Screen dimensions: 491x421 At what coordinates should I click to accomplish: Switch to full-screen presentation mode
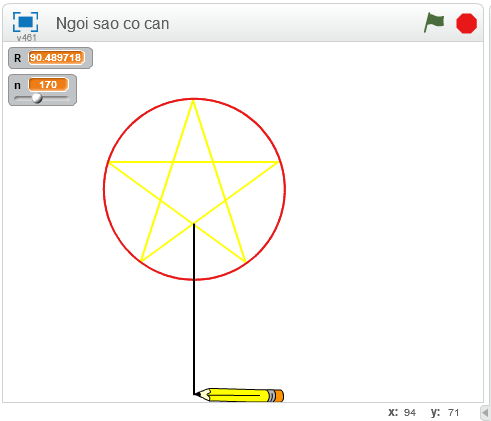(25, 22)
